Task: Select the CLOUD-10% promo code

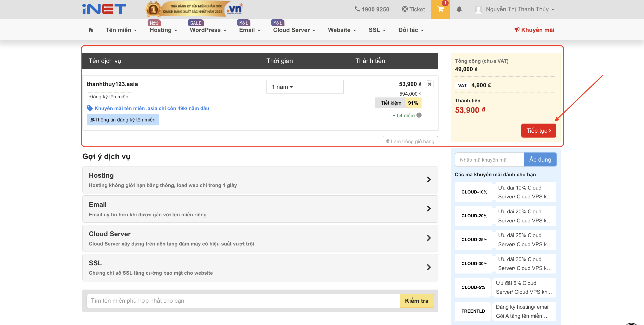Action: [506, 192]
